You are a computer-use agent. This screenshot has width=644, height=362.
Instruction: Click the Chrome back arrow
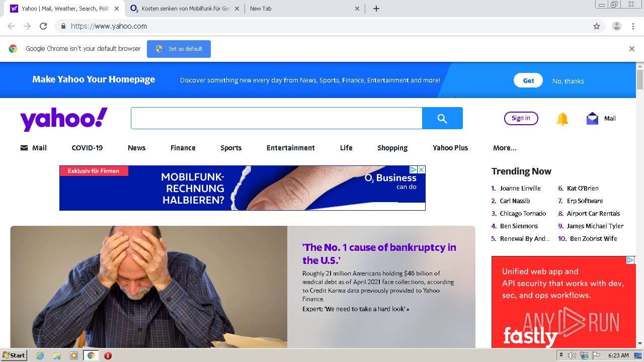(x=11, y=26)
